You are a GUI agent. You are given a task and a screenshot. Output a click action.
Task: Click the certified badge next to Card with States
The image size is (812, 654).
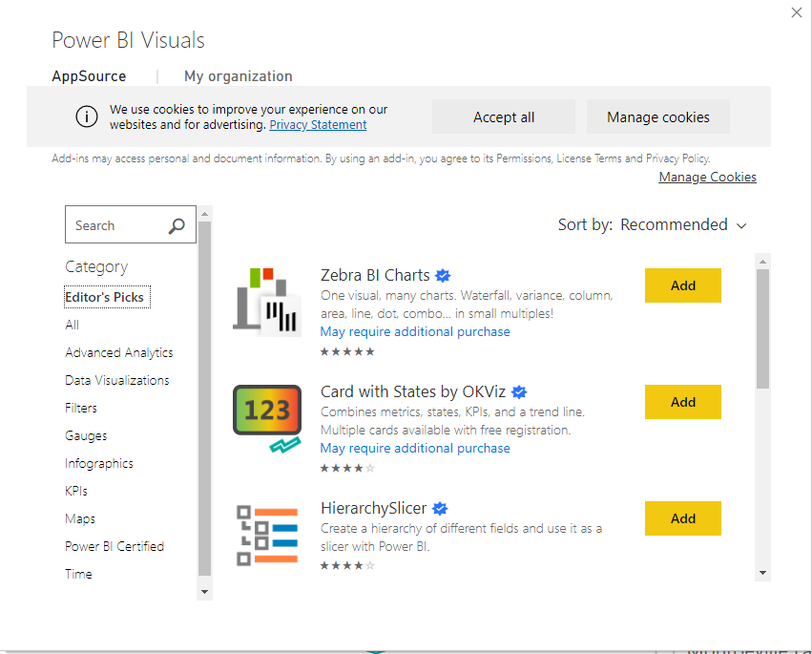pyautogui.click(x=519, y=391)
